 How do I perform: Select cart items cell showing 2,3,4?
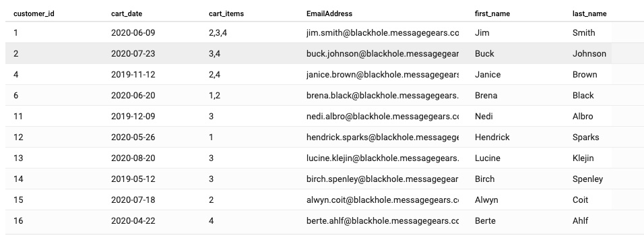[218, 33]
